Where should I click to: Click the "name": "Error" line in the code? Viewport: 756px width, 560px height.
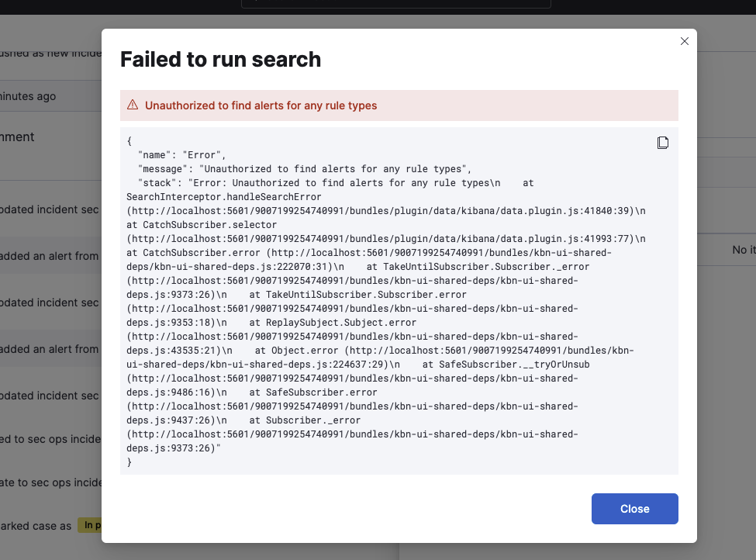tap(181, 155)
